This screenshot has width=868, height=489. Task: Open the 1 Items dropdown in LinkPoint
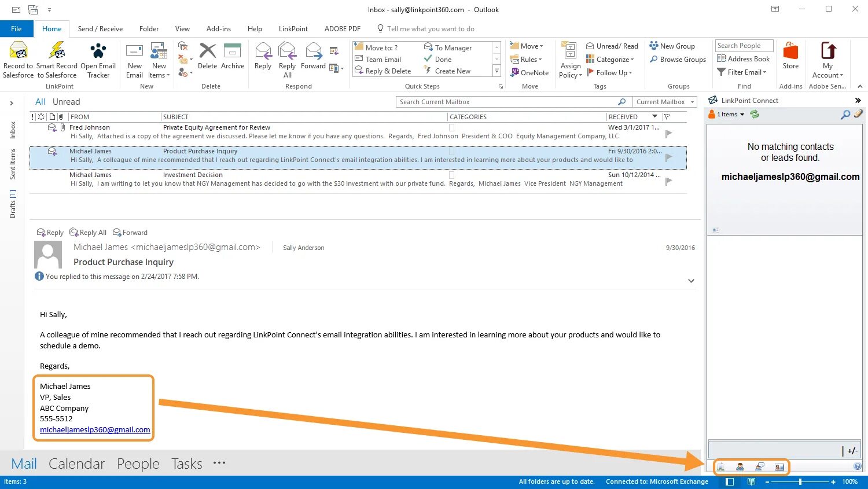click(727, 114)
